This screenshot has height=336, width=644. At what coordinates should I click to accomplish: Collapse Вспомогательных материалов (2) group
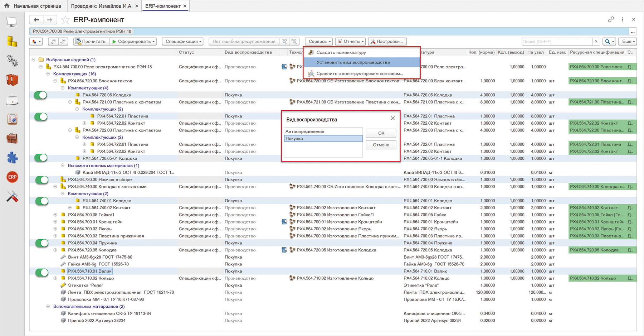48,307
